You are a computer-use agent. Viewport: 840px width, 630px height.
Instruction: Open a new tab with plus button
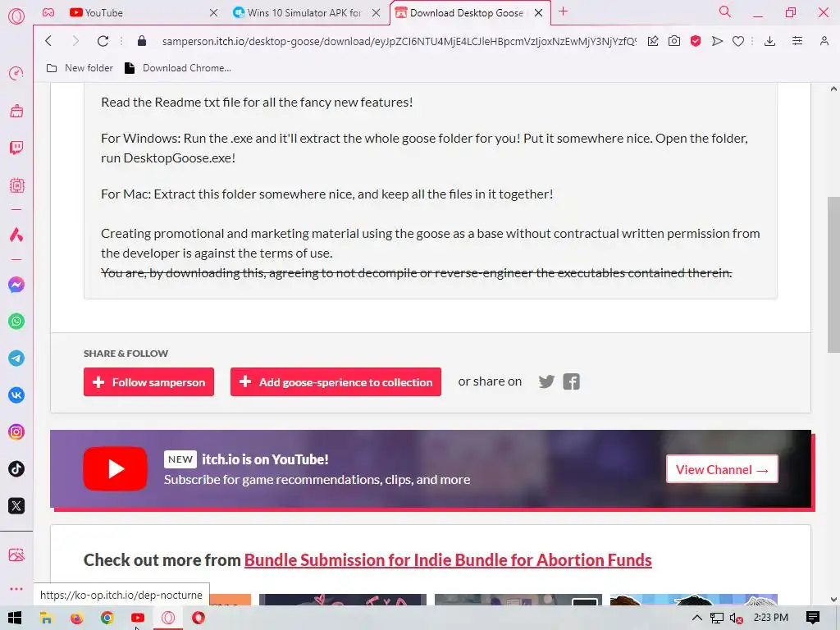point(563,11)
